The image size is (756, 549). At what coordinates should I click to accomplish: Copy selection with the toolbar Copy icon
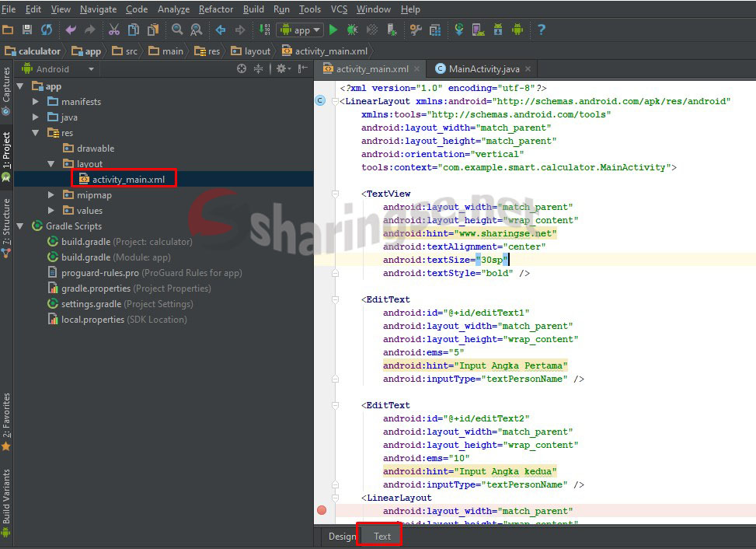(x=133, y=30)
